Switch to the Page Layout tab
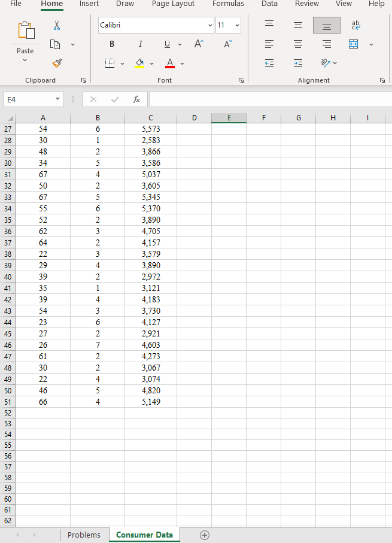 point(173,4)
